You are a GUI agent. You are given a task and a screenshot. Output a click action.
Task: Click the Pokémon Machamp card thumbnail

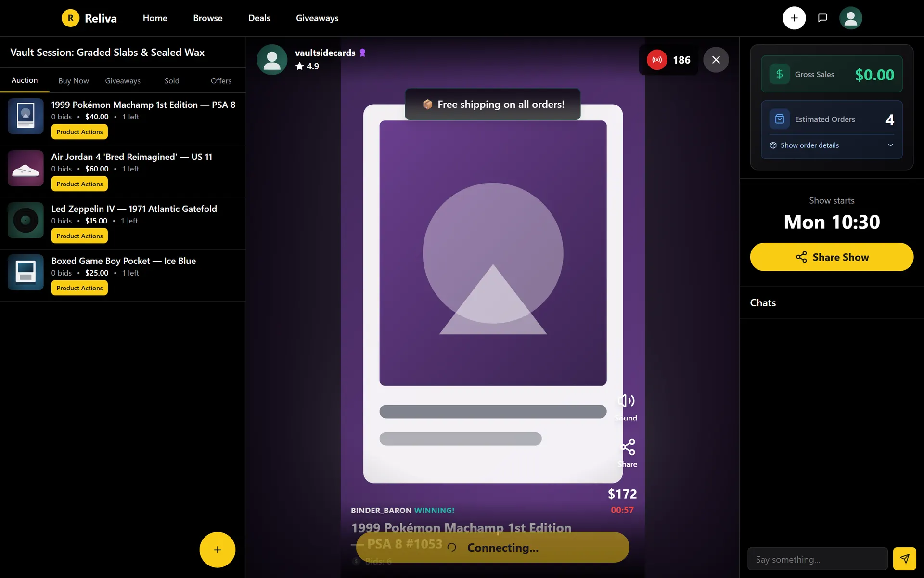coord(26,116)
